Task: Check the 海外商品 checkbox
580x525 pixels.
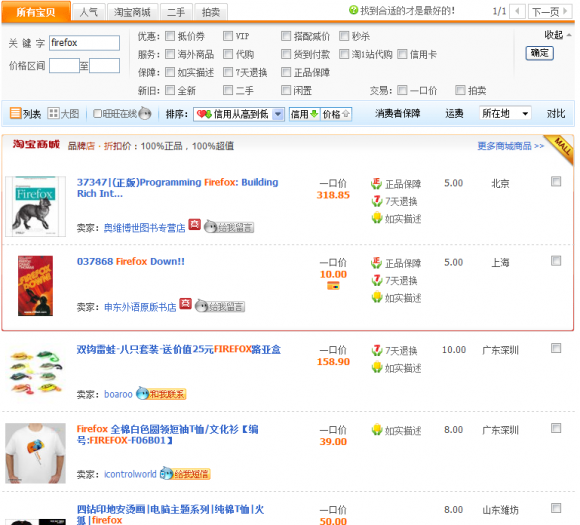Action: click(x=170, y=54)
